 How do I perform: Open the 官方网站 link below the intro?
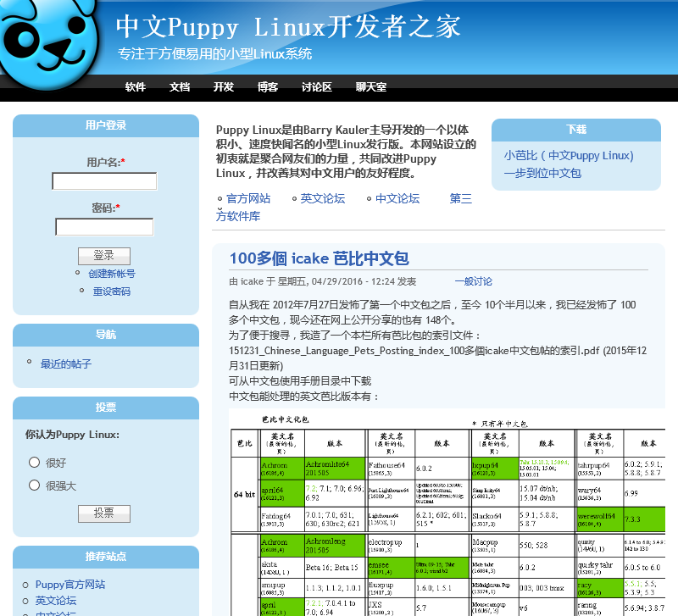pyautogui.click(x=248, y=198)
